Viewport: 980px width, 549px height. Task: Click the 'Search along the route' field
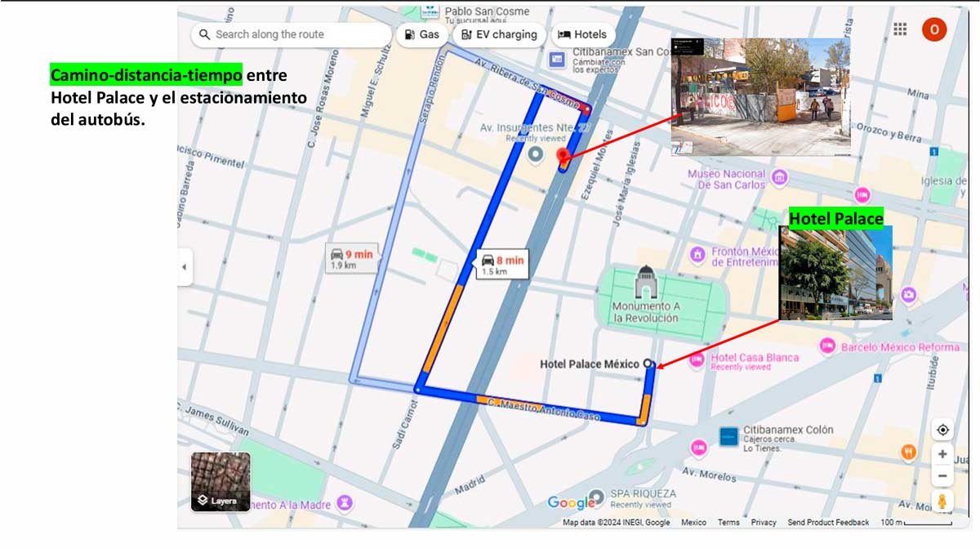(x=291, y=34)
